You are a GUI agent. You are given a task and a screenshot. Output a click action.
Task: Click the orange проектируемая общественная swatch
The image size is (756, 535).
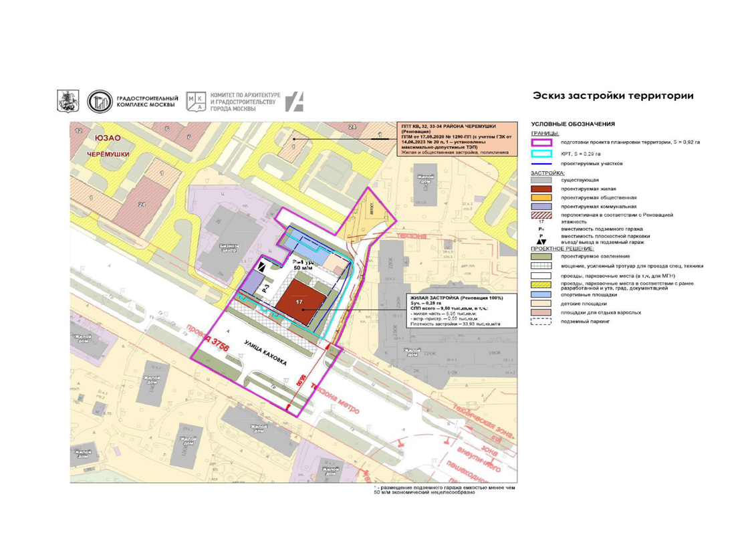541,198
